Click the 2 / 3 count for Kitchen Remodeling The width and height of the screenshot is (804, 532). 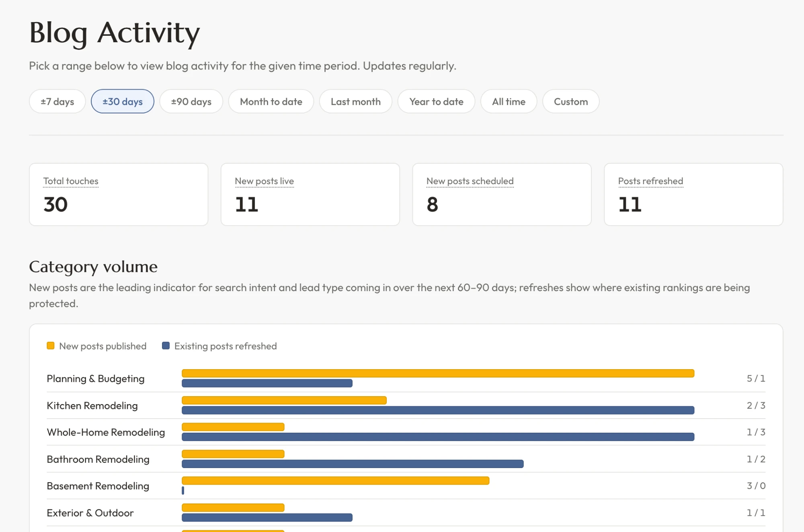point(756,405)
